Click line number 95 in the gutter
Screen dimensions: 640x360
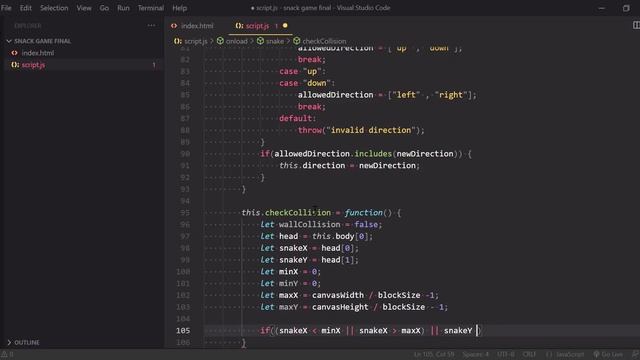pyautogui.click(x=185, y=213)
